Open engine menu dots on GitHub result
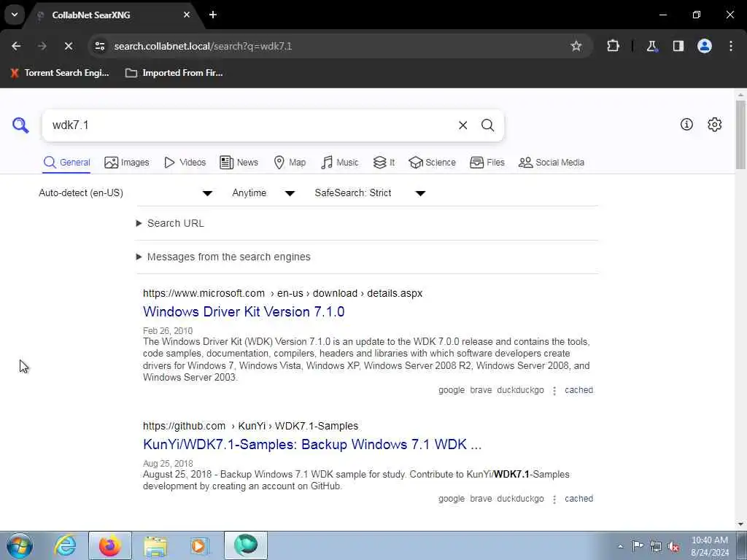 click(554, 499)
